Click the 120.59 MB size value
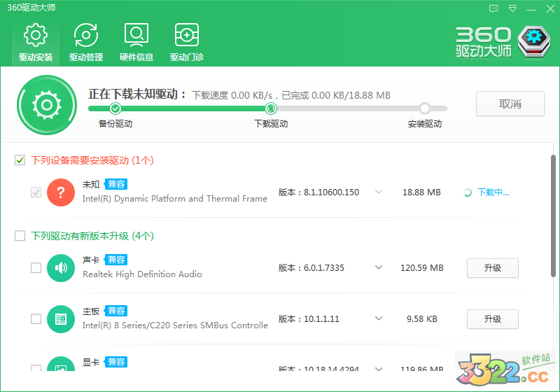This screenshot has height=392, width=560. [x=422, y=268]
